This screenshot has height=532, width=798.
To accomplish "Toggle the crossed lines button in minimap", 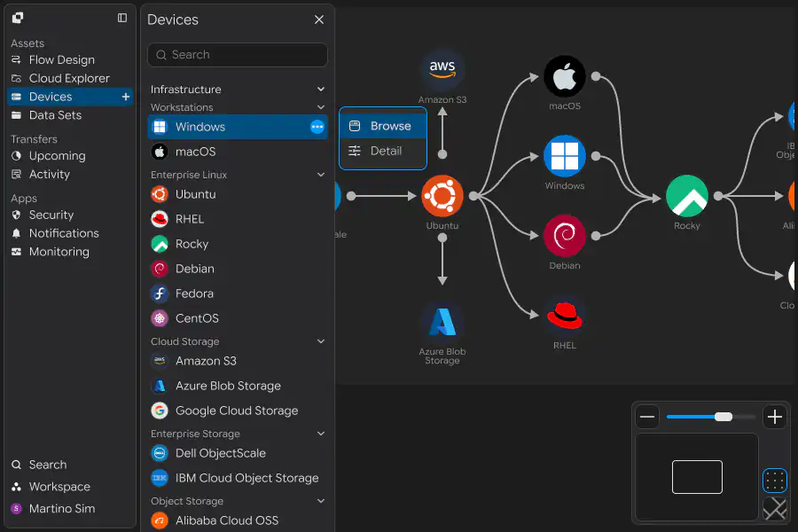I will pos(775,509).
